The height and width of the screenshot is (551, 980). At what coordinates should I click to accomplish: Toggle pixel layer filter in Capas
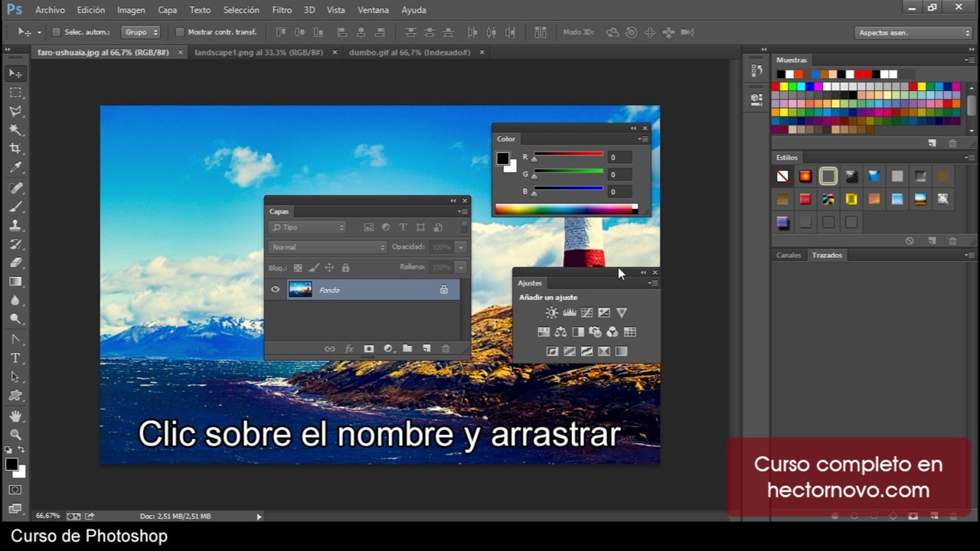click(x=368, y=227)
